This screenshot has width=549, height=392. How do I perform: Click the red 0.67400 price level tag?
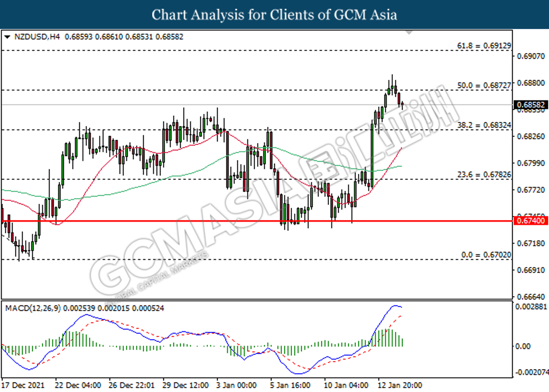(531, 221)
